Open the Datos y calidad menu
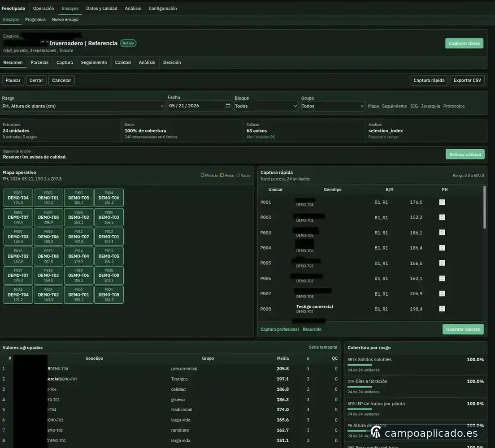Image resolution: width=495 pixels, height=448 pixels. click(x=102, y=8)
